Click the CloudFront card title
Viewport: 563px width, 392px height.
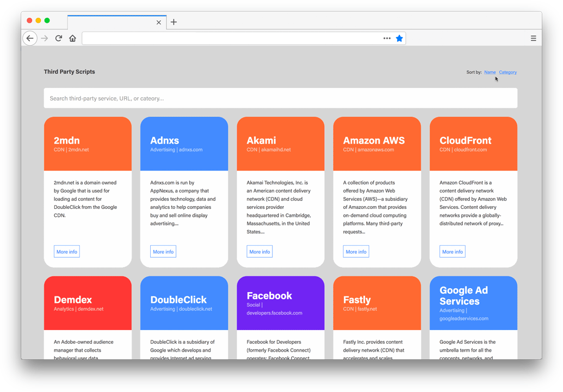click(465, 140)
